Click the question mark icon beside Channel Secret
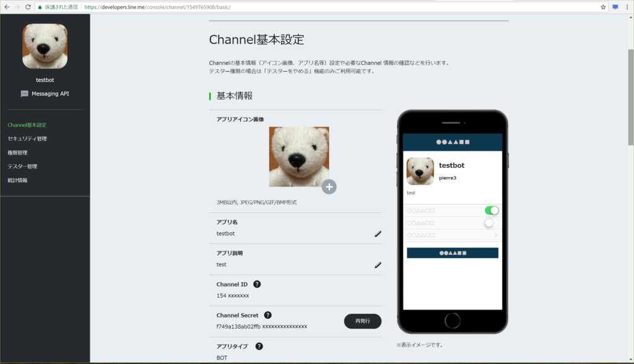Screen dimensions: 634x364 pyautogui.click(x=267, y=315)
